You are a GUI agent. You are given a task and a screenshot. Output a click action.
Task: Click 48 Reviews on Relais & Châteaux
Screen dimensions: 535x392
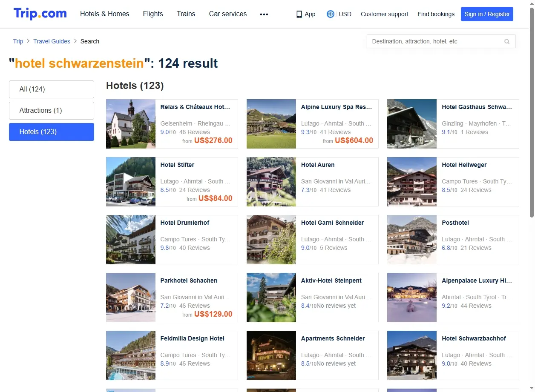click(195, 132)
